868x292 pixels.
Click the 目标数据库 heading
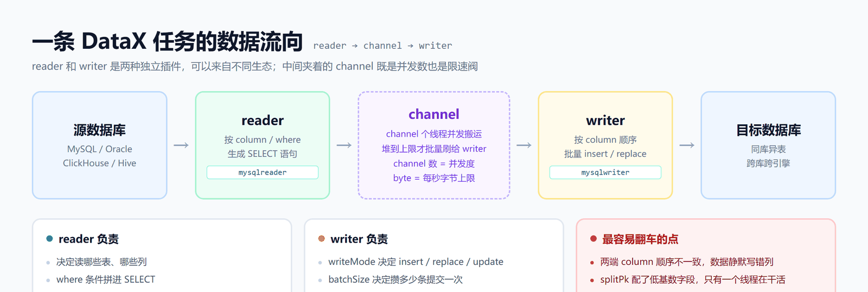click(x=768, y=130)
